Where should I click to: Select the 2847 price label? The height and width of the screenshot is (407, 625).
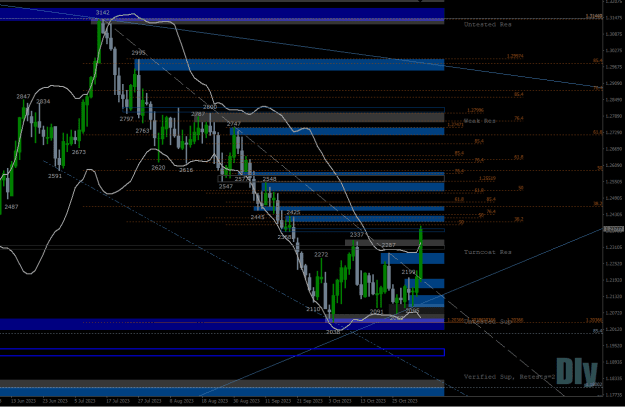[x=24, y=96]
